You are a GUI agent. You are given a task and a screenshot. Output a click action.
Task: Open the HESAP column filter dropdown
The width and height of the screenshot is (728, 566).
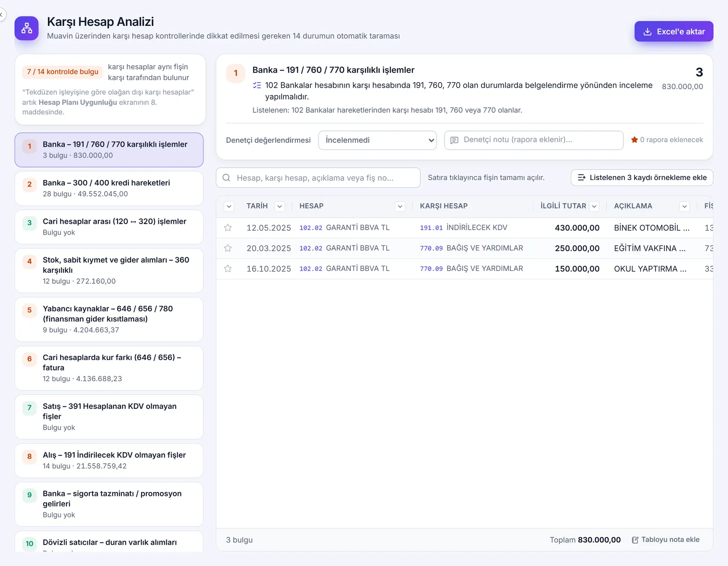click(400, 206)
